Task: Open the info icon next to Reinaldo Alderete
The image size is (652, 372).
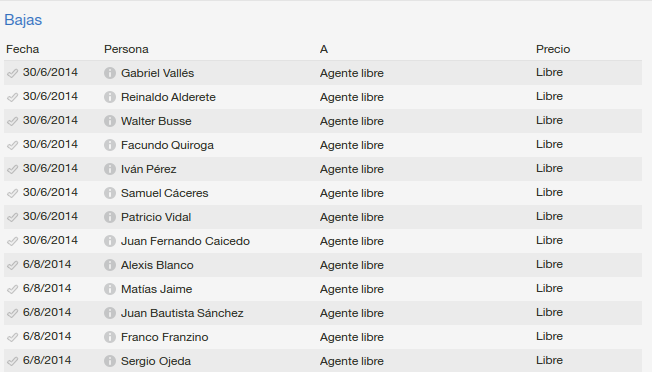Action: [109, 97]
